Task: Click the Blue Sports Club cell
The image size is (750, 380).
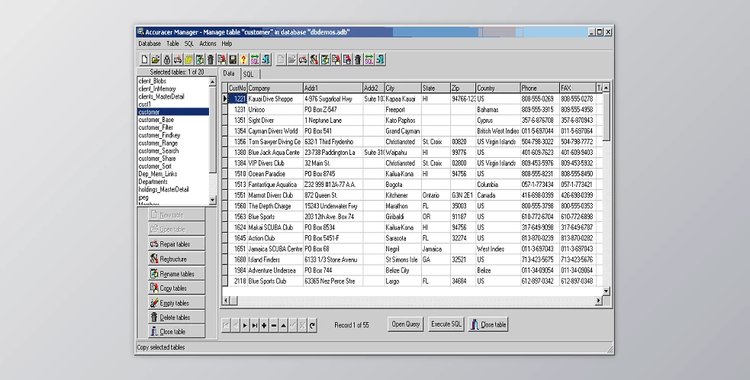Action: click(275, 281)
